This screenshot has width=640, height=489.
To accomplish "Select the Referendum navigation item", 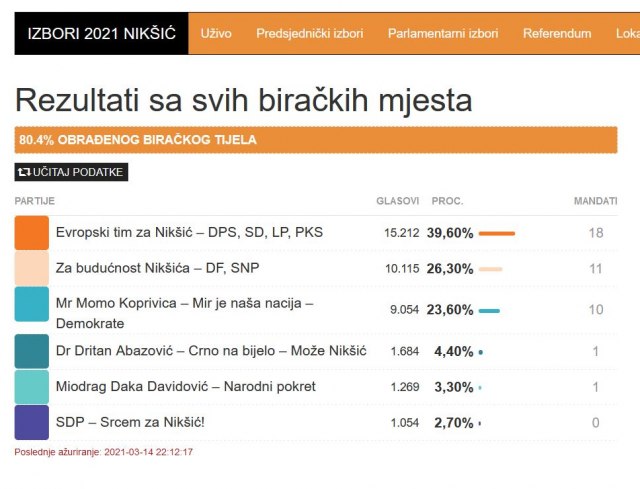I will [x=557, y=34].
